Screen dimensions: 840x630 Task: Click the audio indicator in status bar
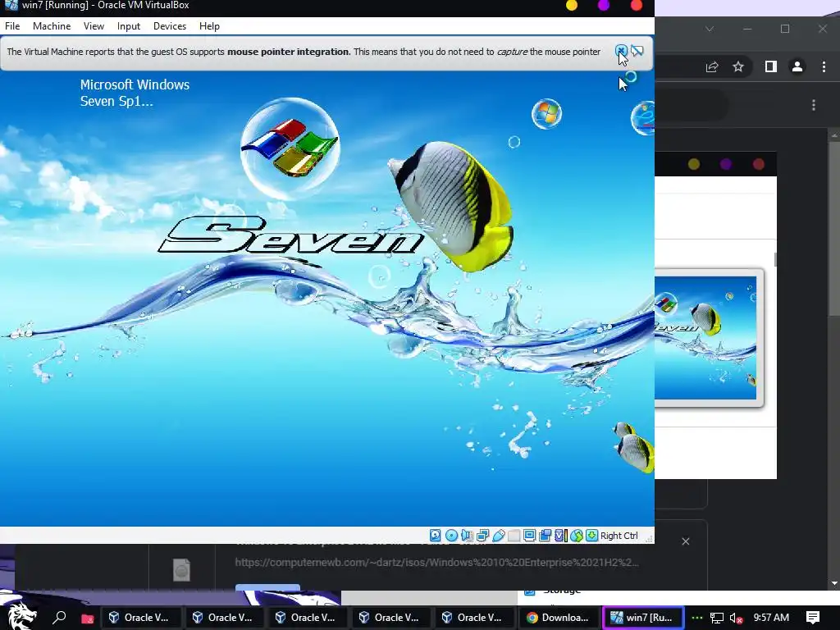[467, 535]
